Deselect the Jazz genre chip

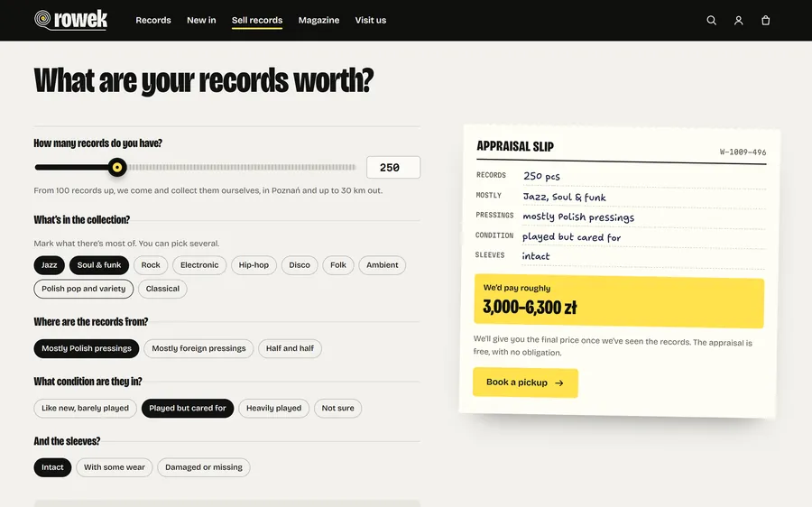click(50, 265)
